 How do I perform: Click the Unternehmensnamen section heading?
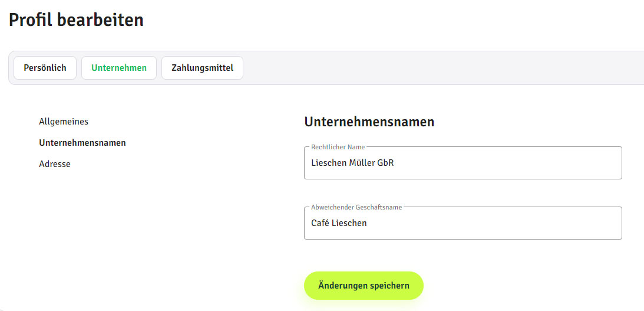pyautogui.click(x=369, y=122)
